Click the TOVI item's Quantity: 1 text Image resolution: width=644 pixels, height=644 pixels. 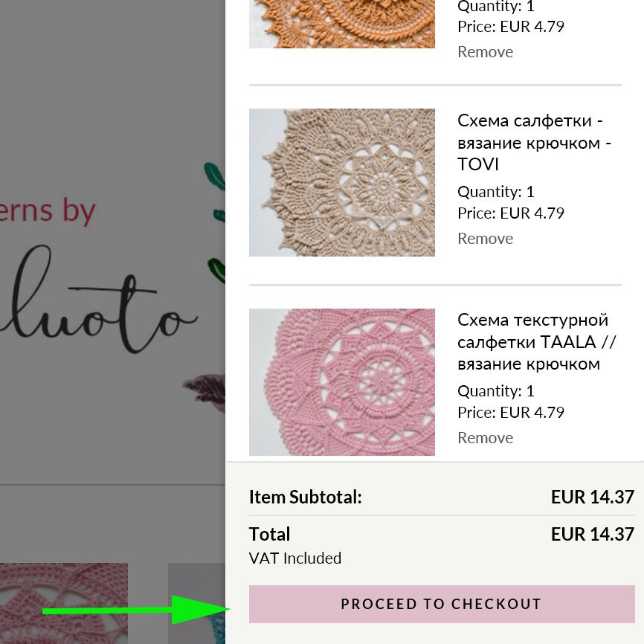[496, 192]
